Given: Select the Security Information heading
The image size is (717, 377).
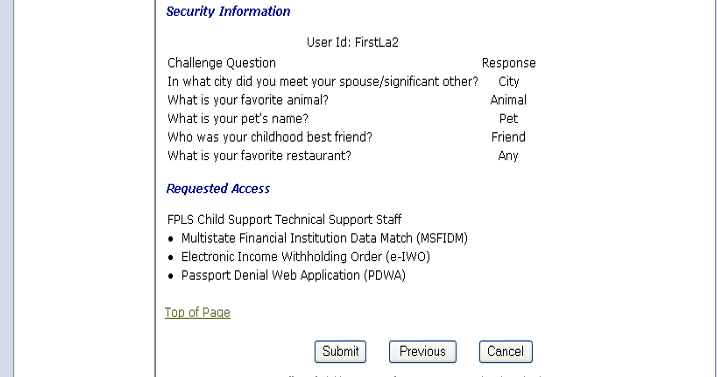Looking at the screenshot, I should click(228, 11).
